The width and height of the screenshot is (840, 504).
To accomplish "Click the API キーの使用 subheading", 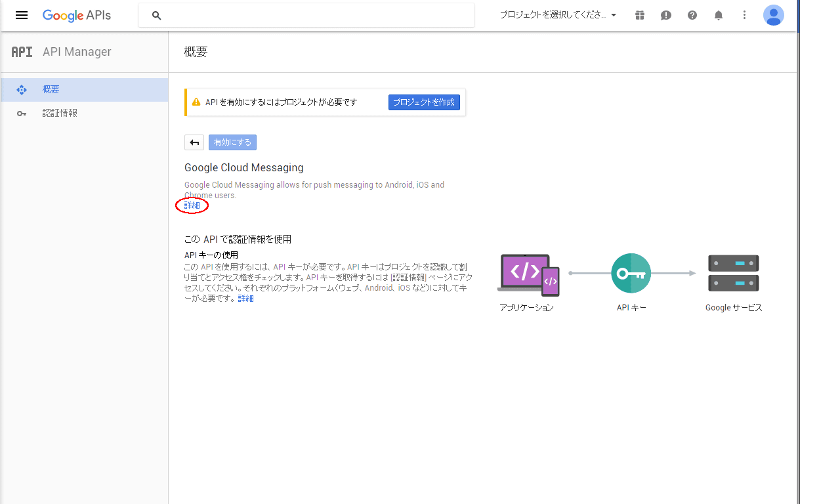I will click(x=211, y=255).
